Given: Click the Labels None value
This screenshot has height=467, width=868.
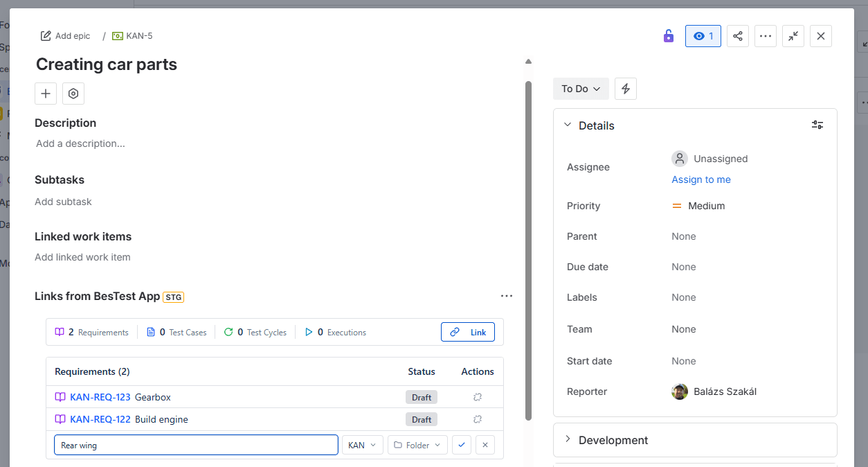Looking at the screenshot, I should (684, 297).
